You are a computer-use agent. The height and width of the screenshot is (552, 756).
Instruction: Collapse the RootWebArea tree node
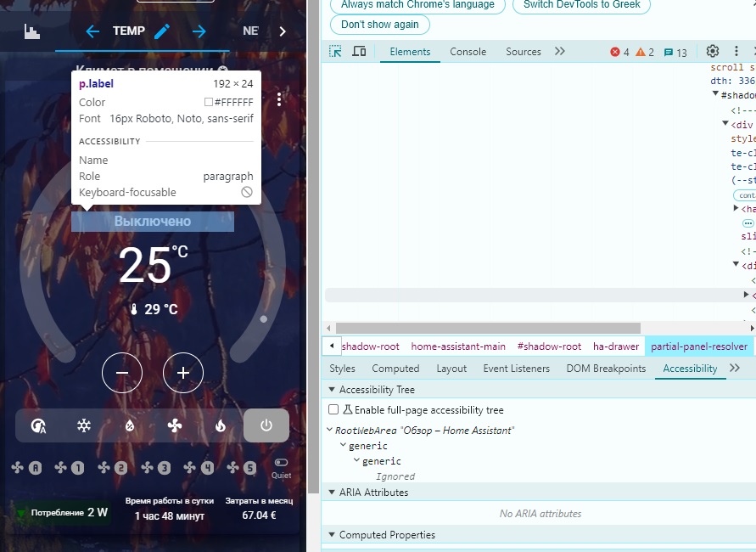coord(331,431)
